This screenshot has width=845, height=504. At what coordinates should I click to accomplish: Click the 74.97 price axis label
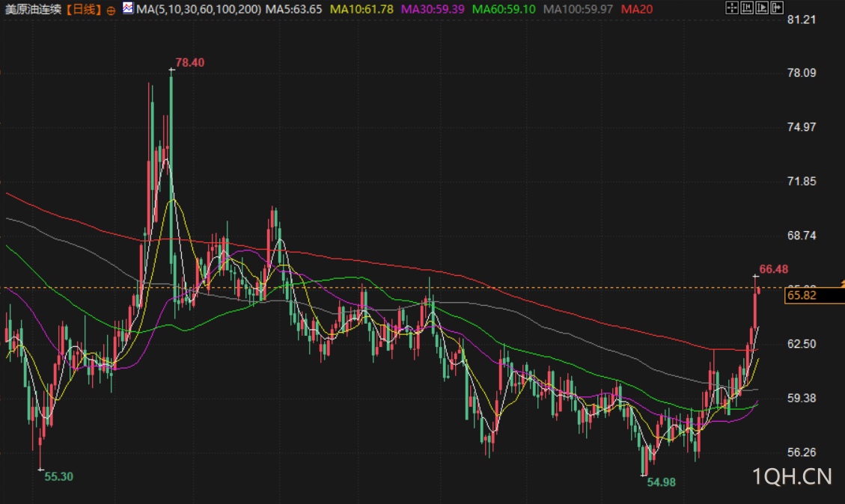(x=802, y=127)
